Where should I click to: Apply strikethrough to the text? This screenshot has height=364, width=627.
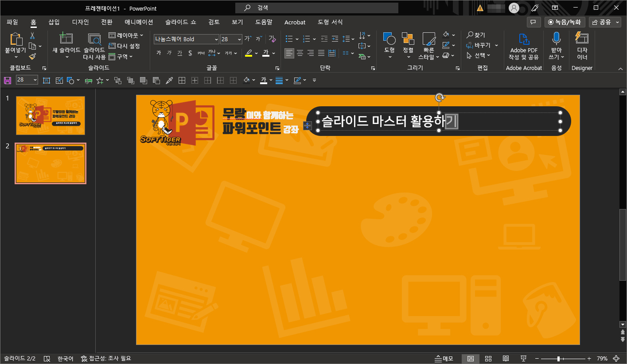pos(190,53)
